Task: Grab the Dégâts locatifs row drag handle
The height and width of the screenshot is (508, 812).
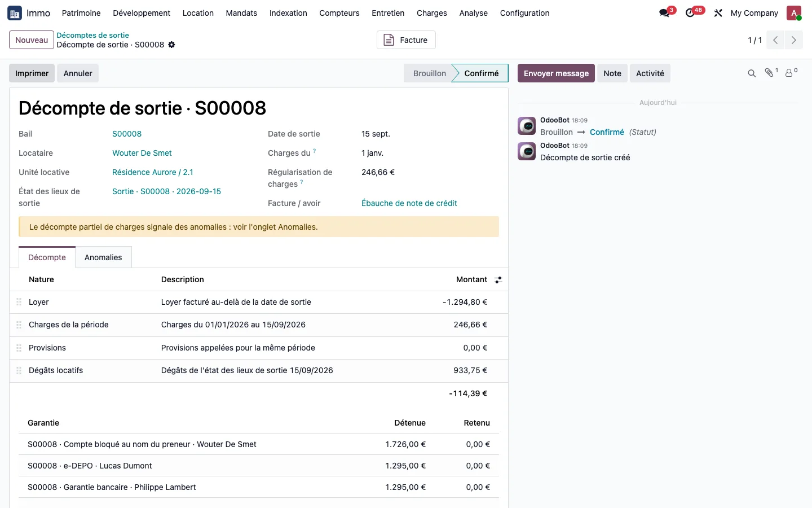Action: tap(19, 370)
